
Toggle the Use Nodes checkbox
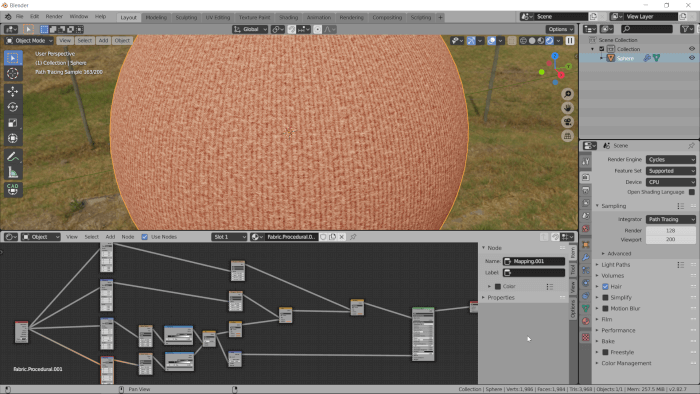point(145,237)
